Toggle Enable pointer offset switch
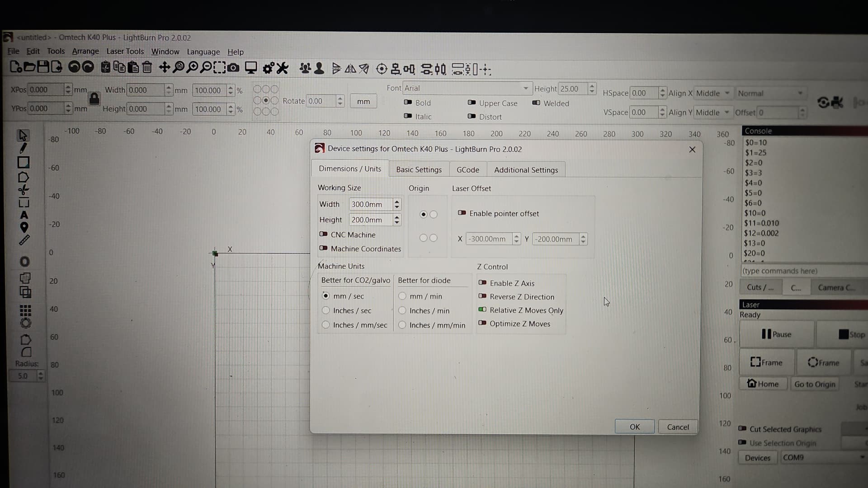 462,213
